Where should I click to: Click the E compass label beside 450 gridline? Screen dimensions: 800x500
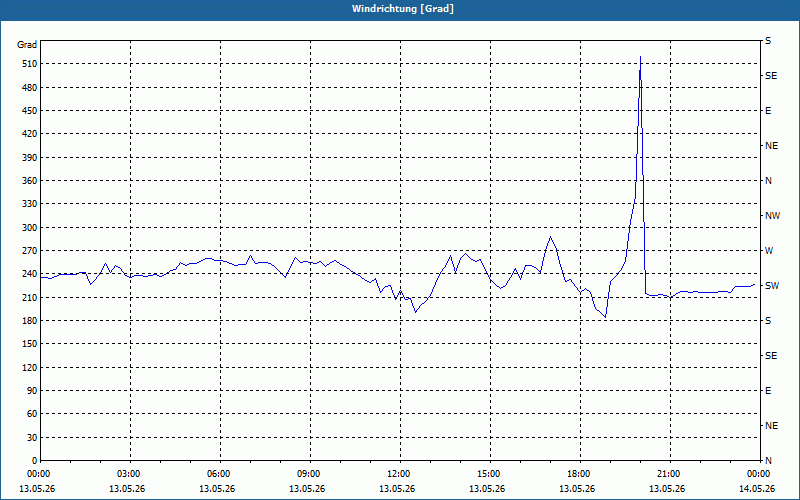pos(768,111)
